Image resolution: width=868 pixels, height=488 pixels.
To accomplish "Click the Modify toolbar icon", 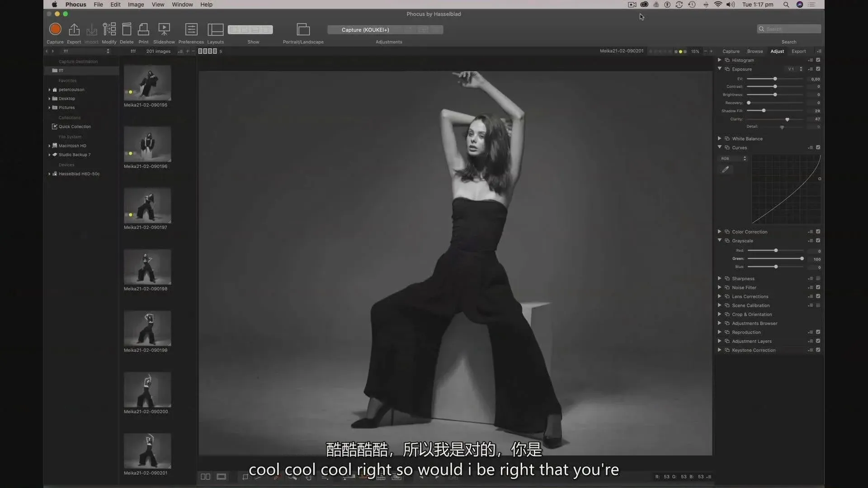I will click(x=109, y=29).
